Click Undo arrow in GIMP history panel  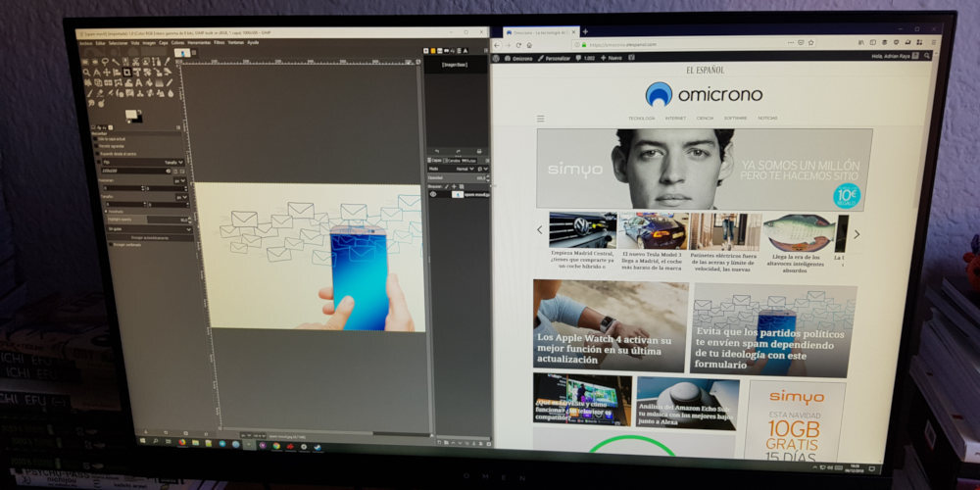pos(437,151)
